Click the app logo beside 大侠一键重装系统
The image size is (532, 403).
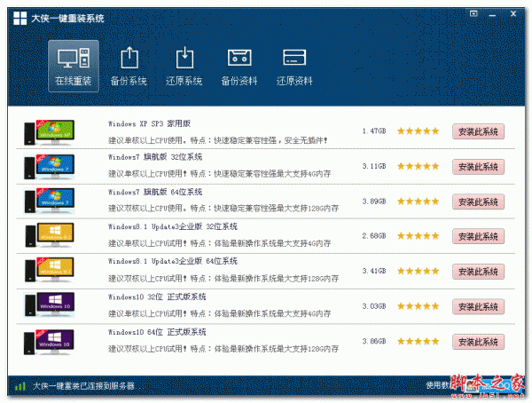[x=20, y=19]
